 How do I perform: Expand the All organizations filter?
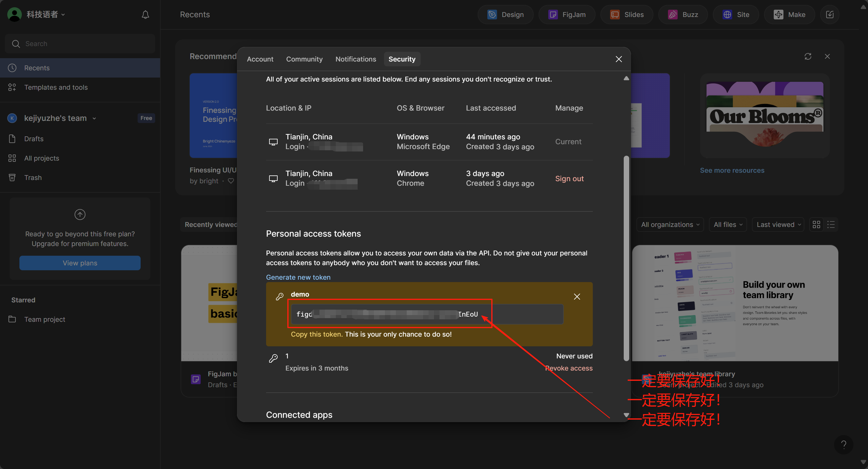click(670, 225)
